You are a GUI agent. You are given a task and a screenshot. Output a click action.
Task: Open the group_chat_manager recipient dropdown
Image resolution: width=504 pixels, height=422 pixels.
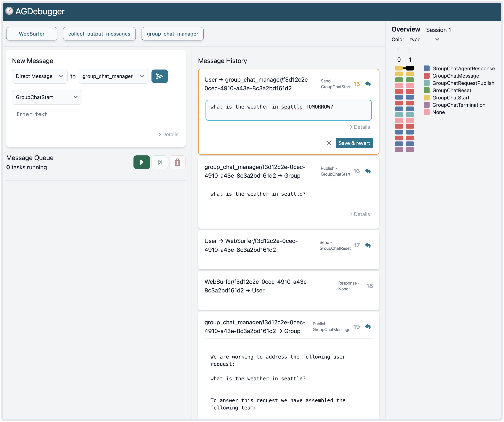113,76
